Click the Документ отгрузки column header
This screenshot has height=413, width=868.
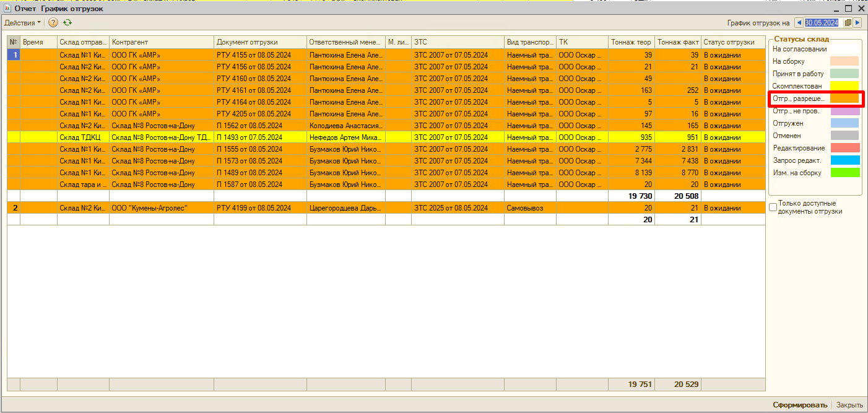tap(261, 42)
